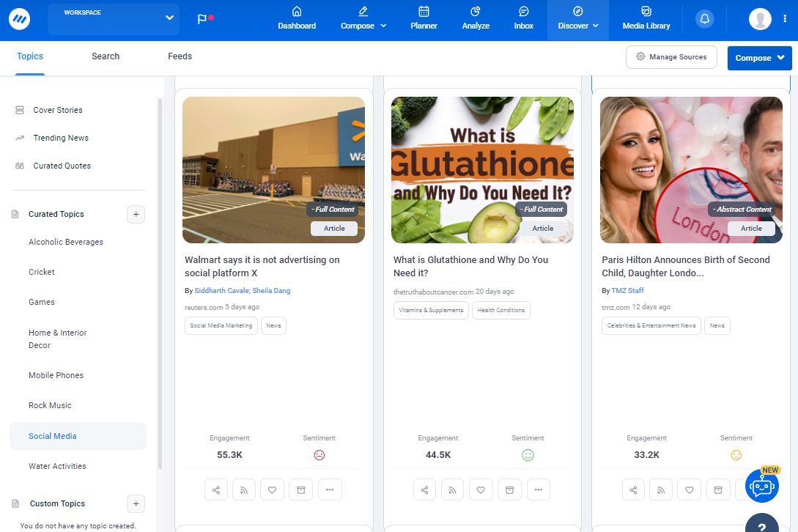Open the Discover dropdown menu
This screenshot has width=798, height=532.
pyautogui.click(x=577, y=19)
